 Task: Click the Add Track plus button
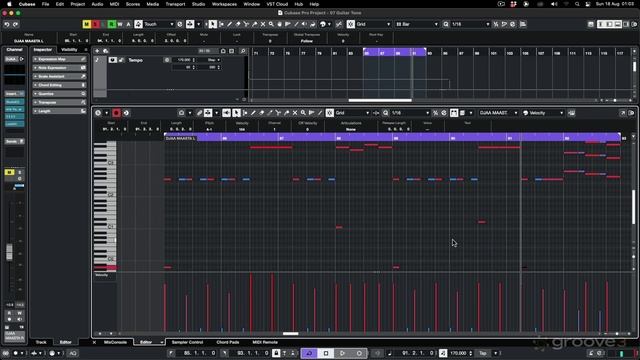tap(97, 51)
